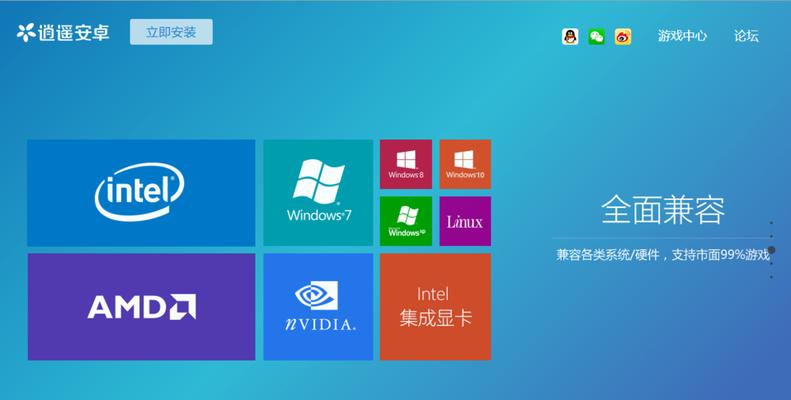The width and height of the screenshot is (791, 400).
Task: Select the Intel 集成显卡 tile
Action: pos(435,307)
